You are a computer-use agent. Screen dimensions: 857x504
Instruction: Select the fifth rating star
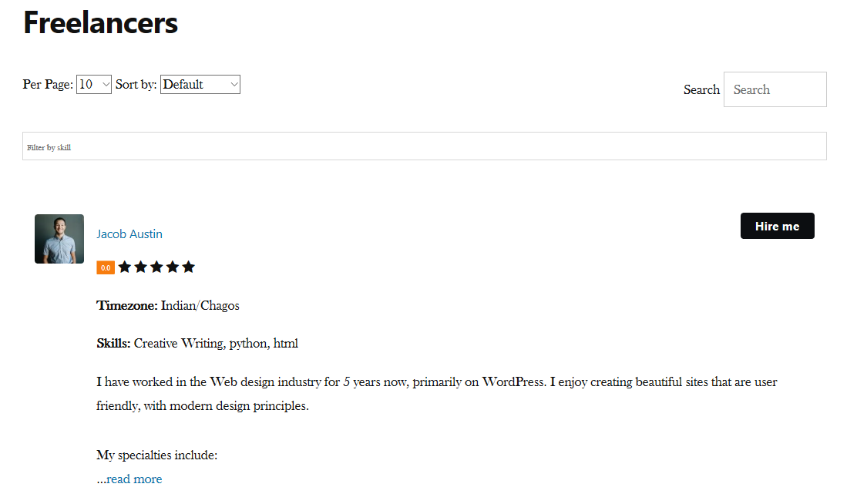(188, 267)
